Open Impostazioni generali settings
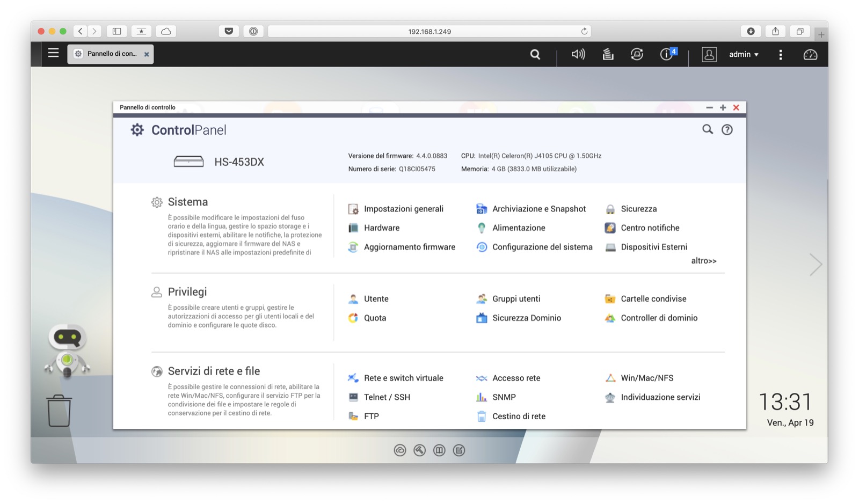Image resolution: width=859 pixels, height=504 pixels. pyautogui.click(x=396, y=209)
